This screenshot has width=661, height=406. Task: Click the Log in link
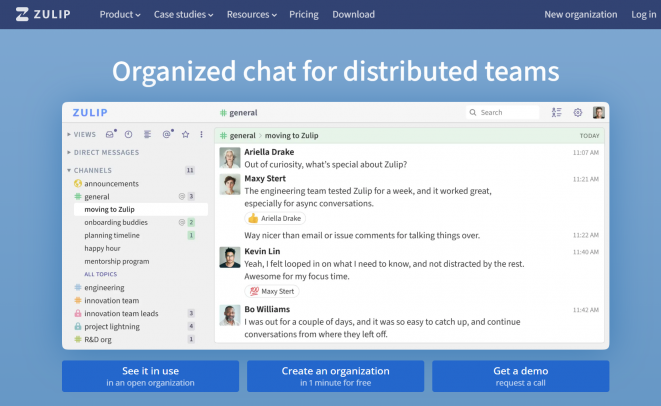(x=643, y=14)
